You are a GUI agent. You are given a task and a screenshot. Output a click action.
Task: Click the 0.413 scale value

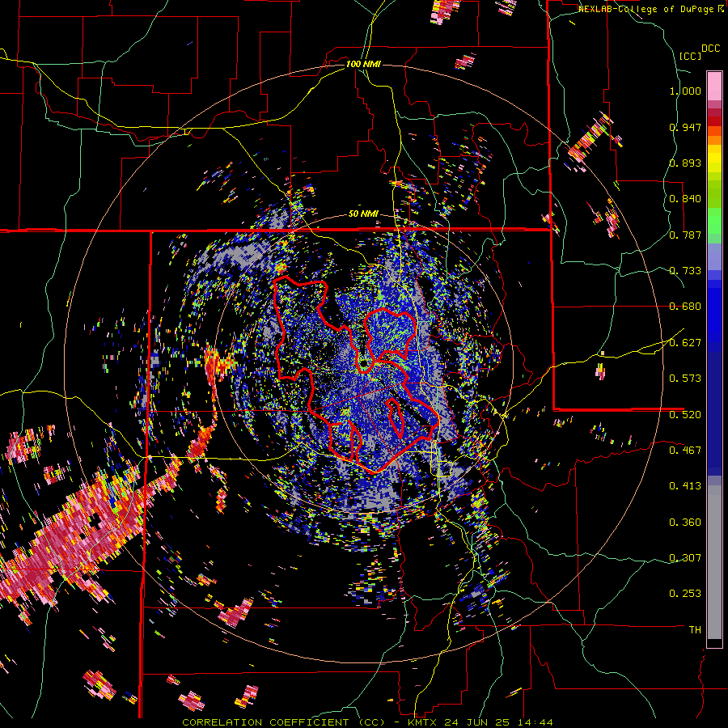(x=685, y=486)
